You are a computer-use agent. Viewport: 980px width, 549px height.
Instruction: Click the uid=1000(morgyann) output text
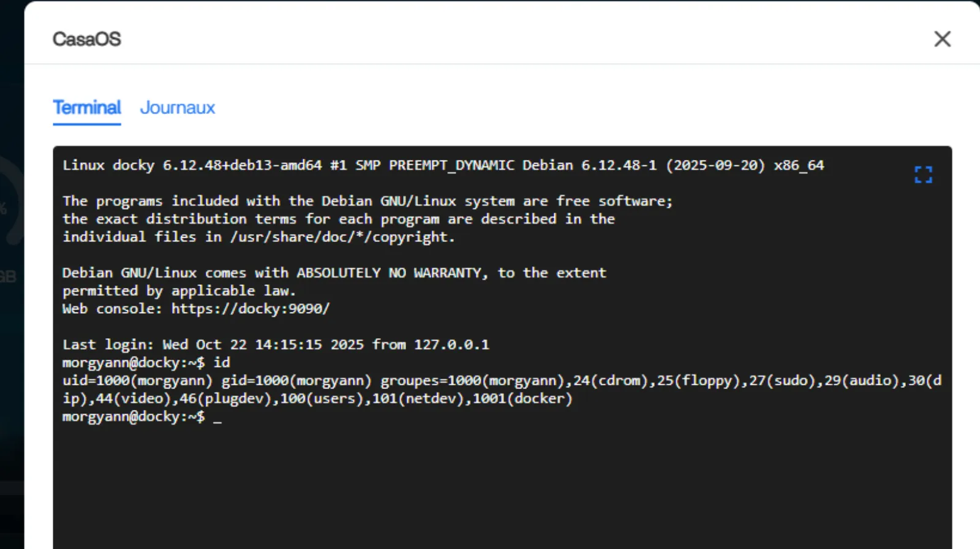137,381
